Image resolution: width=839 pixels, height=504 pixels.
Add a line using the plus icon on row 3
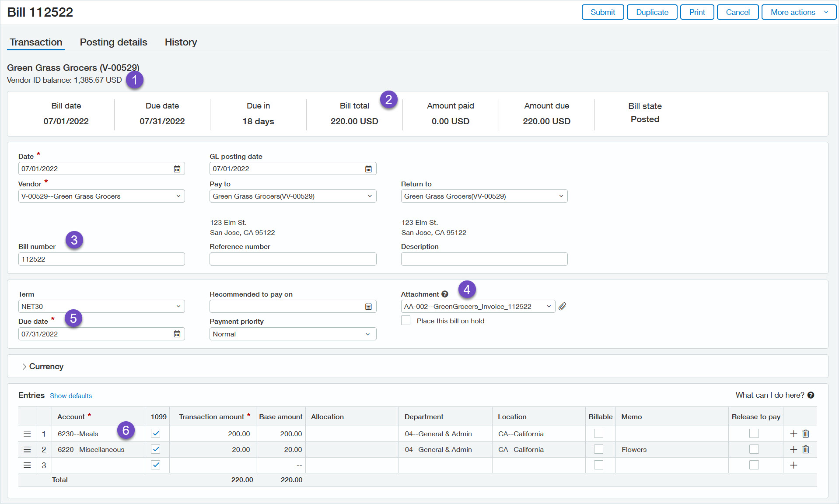(794, 465)
